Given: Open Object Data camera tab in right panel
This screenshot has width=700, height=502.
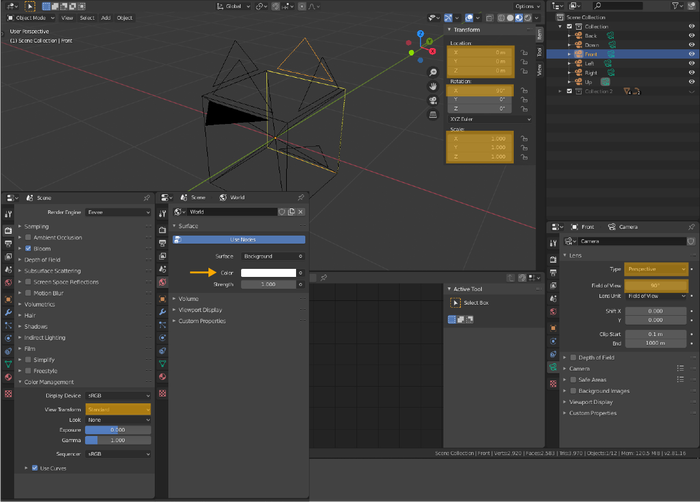Looking at the screenshot, I should (553, 367).
